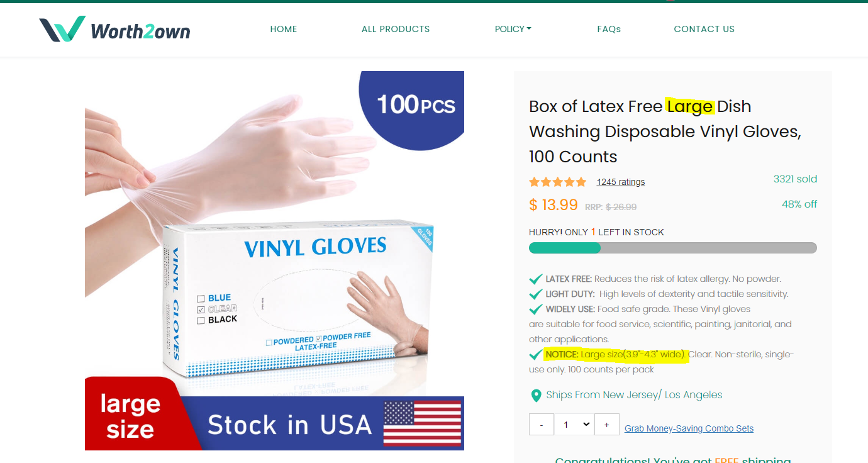Open the FAQs page from navigation

(609, 29)
